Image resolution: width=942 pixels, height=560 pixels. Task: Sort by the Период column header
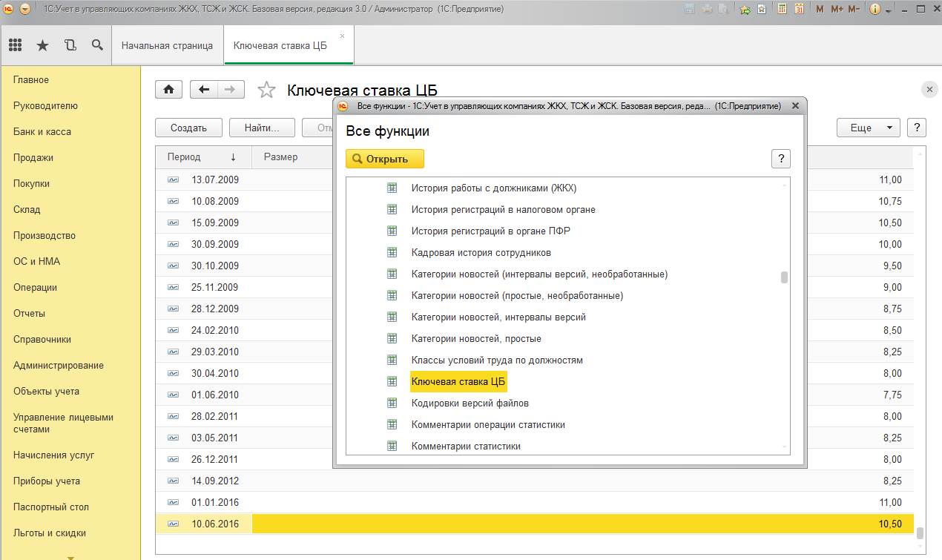point(184,157)
